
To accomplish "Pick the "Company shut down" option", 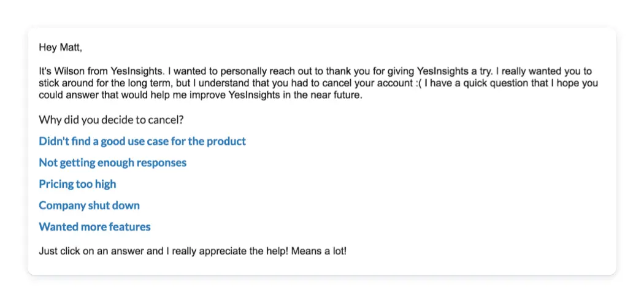I will (89, 205).
